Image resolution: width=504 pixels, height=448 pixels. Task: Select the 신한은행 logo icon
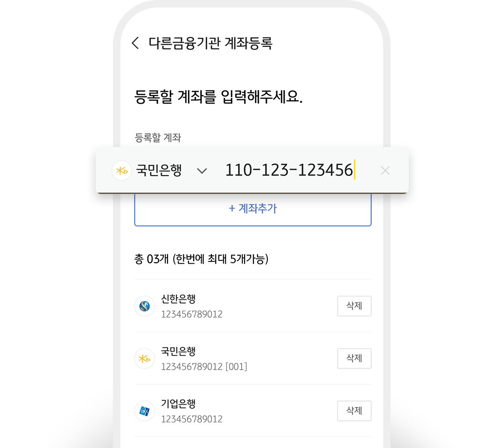click(144, 306)
